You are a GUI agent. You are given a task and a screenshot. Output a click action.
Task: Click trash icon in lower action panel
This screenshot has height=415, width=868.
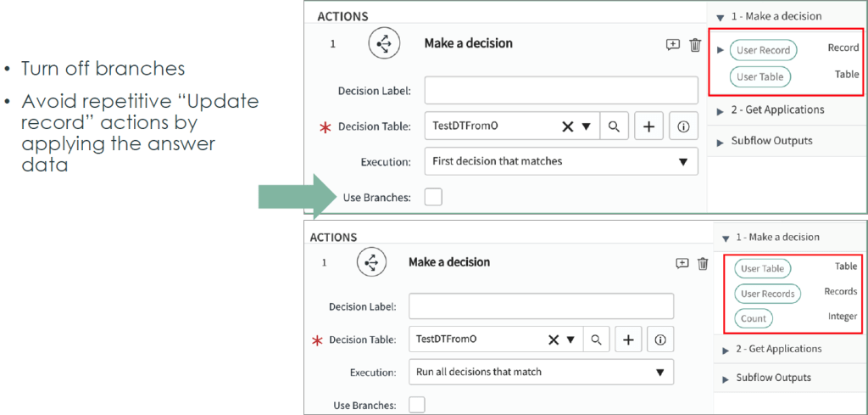703,263
